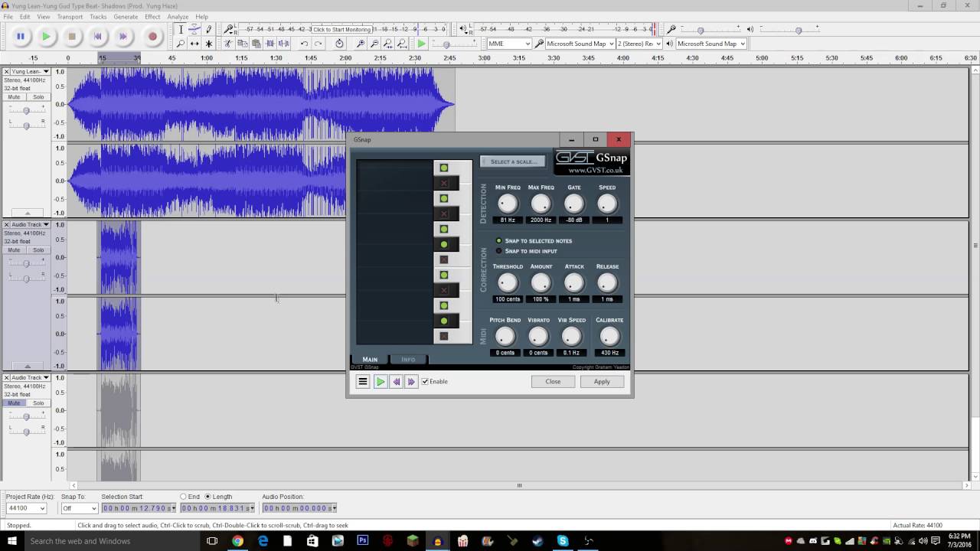Screen dimensions: 980x551
Task: Select the End radio button
Action: click(x=183, y=497)
